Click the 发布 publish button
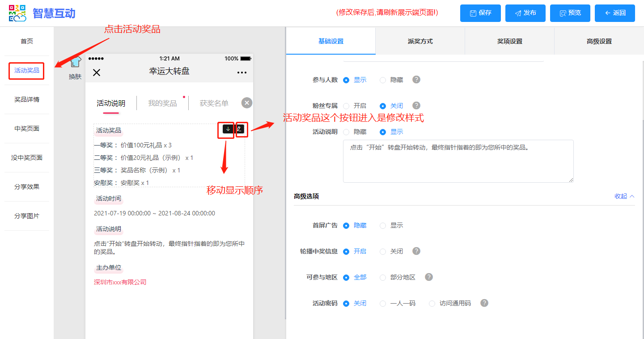This screenshot has width=644, height=339. 525,13
